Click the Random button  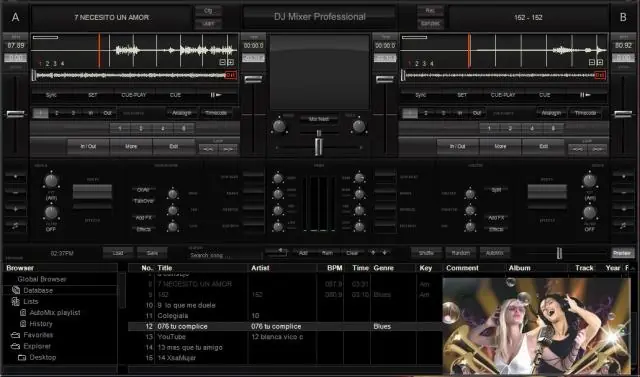click(460, 253)
